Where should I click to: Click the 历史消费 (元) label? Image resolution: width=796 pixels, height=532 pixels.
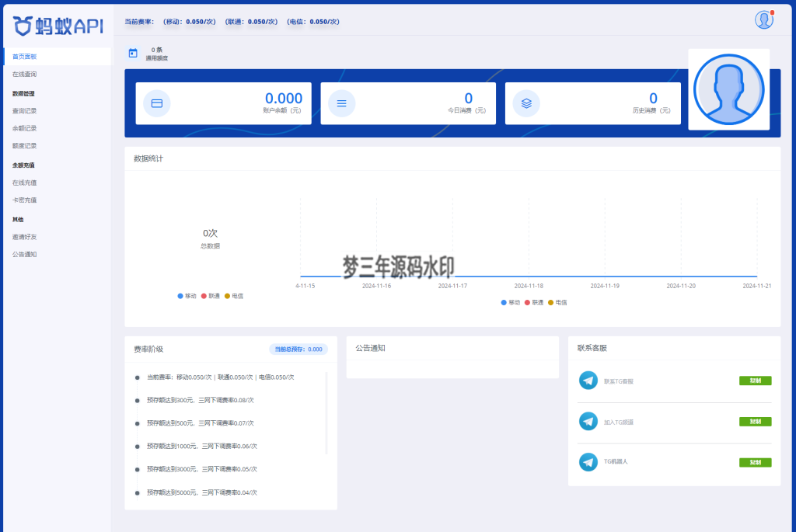651,110
